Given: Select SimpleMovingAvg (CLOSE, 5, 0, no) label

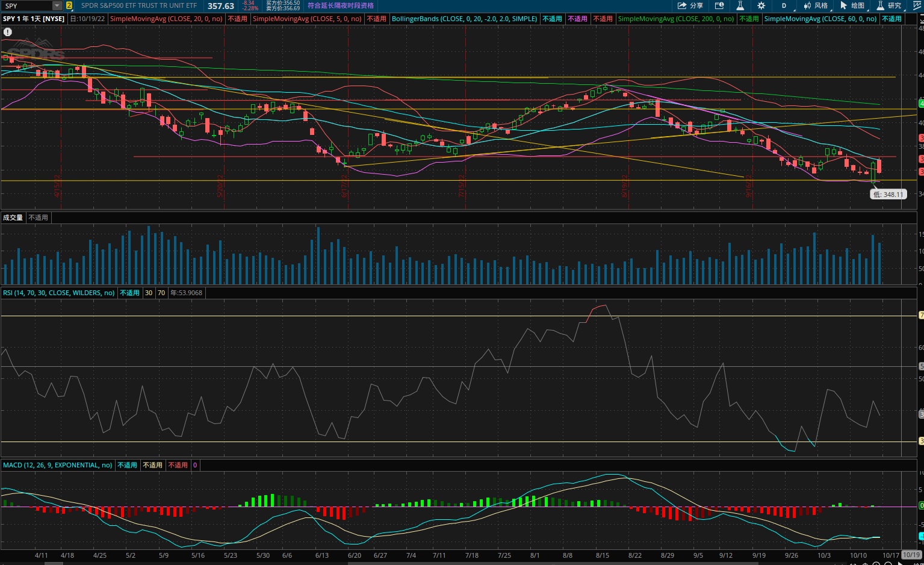Looking at the screenshot, I should pyautogui.click(x=307, y=19).
